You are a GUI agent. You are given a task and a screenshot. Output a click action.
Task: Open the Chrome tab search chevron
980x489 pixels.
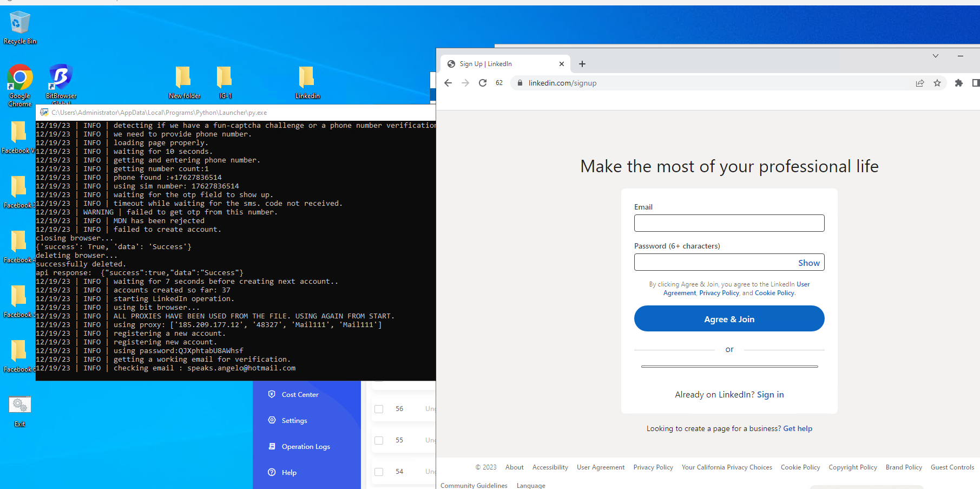tap(936, 56)
